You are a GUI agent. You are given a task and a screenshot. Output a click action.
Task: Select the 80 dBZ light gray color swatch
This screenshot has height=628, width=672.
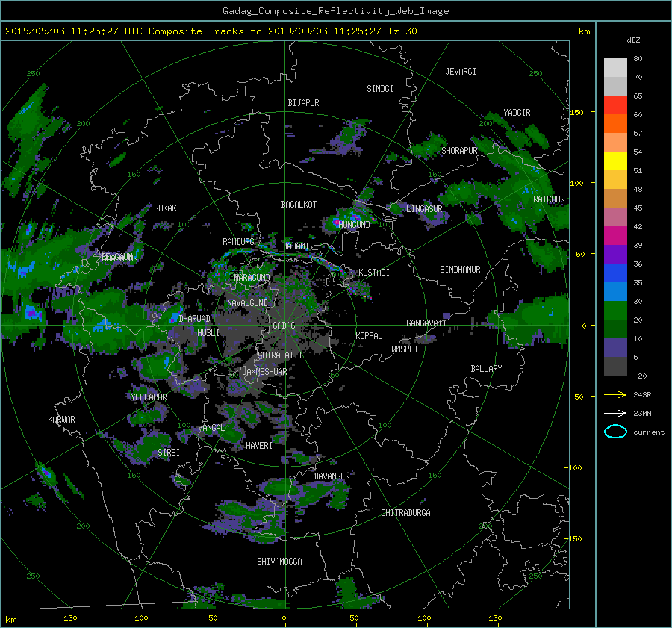615,67
